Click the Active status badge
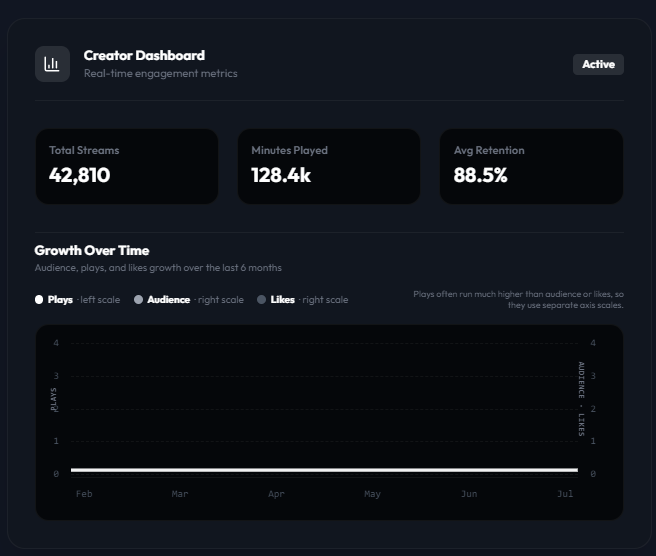This screenshot has width=656, height=556. (x=598, y=64)
